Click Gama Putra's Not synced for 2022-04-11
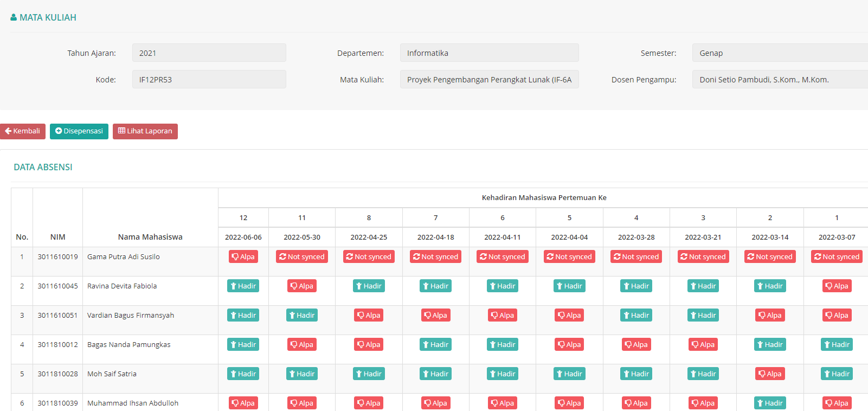 pos(503,256)
